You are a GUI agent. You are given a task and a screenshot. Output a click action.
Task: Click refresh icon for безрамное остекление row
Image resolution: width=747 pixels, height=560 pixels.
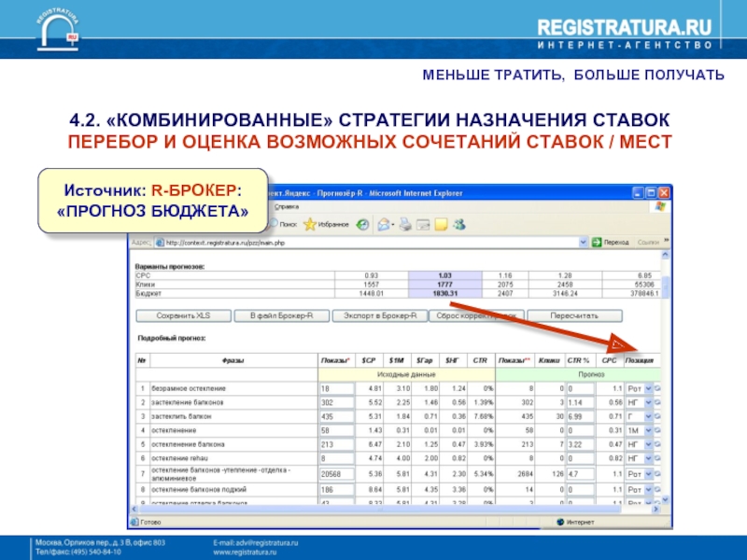657,388
